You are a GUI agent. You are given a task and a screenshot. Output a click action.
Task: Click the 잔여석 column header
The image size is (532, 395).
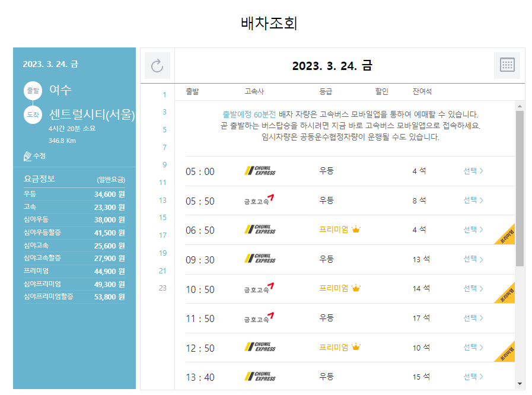(422, 91)
